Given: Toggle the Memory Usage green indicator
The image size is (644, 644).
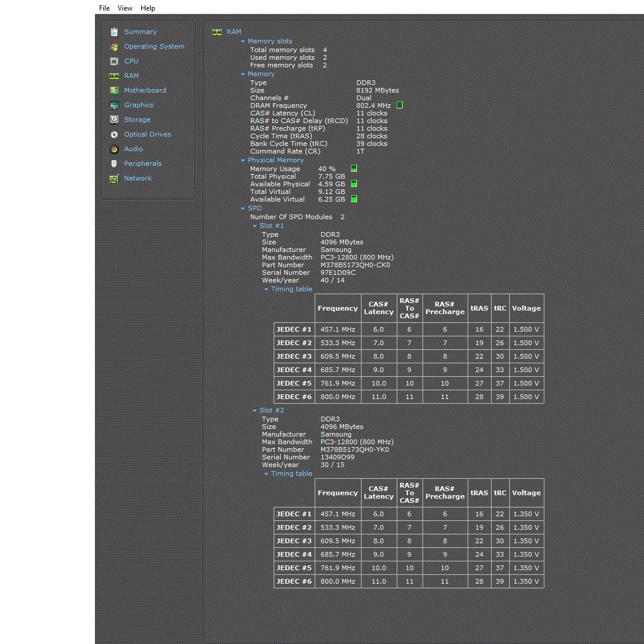Looking at the screenshot, I should (x=354, y=169).
